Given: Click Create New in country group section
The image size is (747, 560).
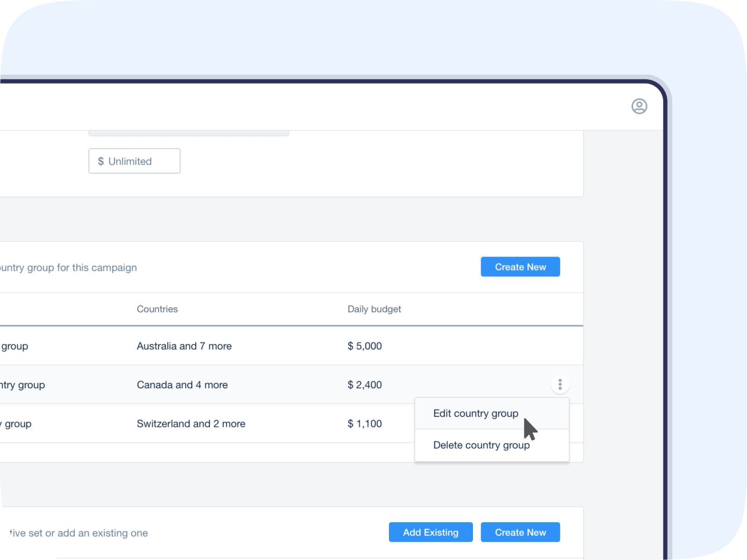Looking at the screenshot, I should tap(520, 267).
